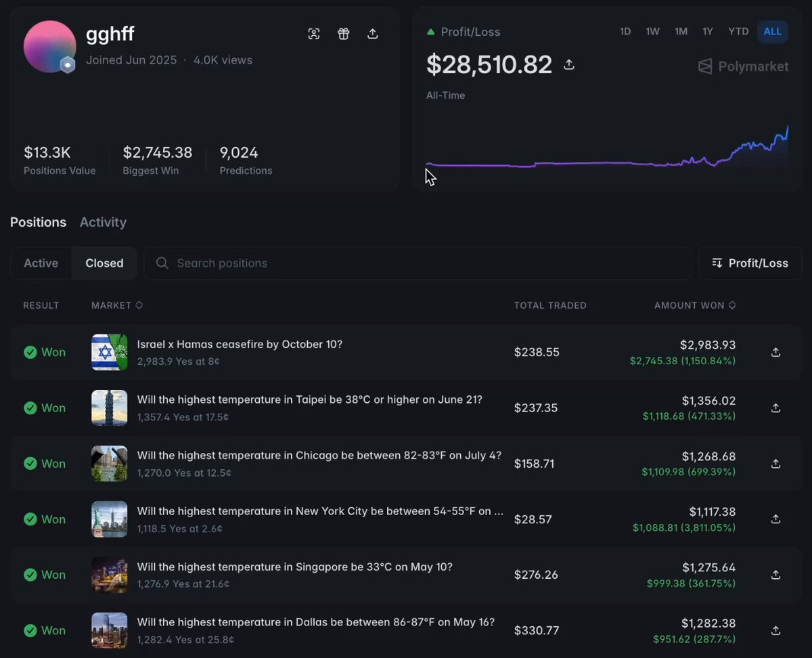Select the ALL time range
The width and height of the screenshot is (812, 658).
tap(773, 32)
